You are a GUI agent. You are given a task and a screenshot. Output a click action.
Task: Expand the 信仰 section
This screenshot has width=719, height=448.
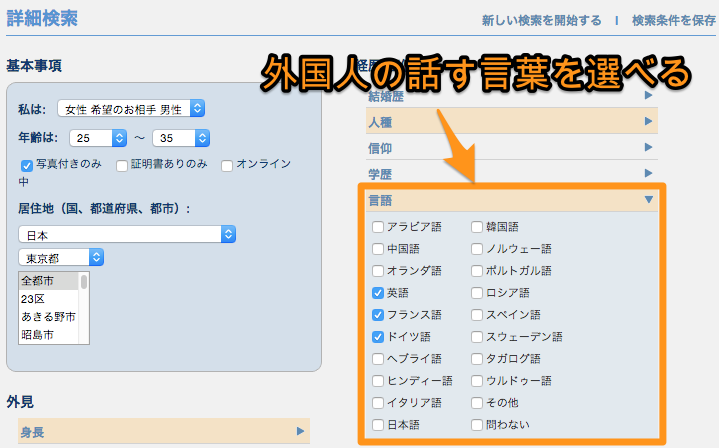(x=512, y=147)
